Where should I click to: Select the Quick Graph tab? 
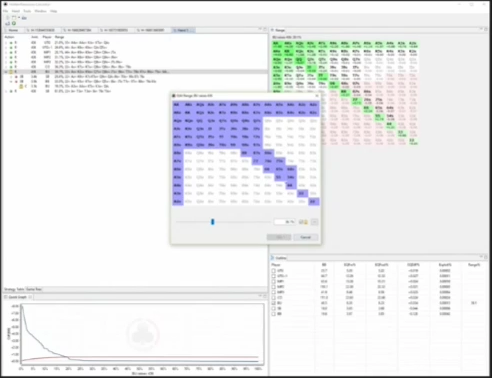pos(17,297)
